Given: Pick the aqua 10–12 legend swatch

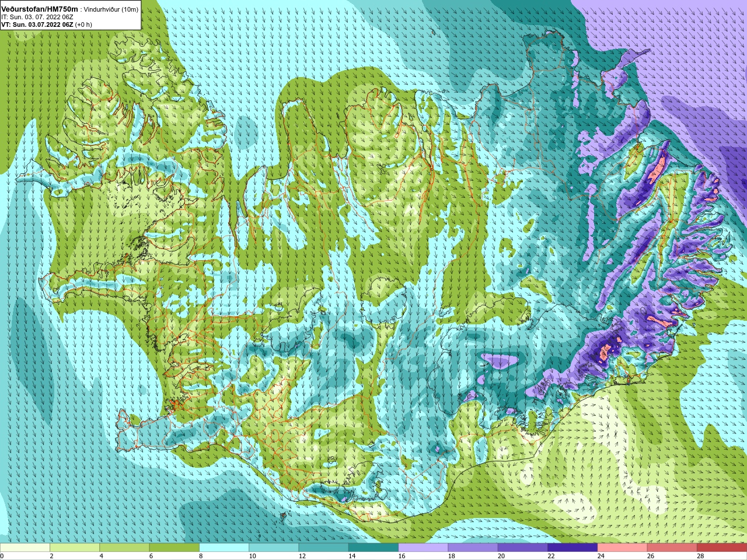Looking at the screenshot, I should [x=274, y=548].
